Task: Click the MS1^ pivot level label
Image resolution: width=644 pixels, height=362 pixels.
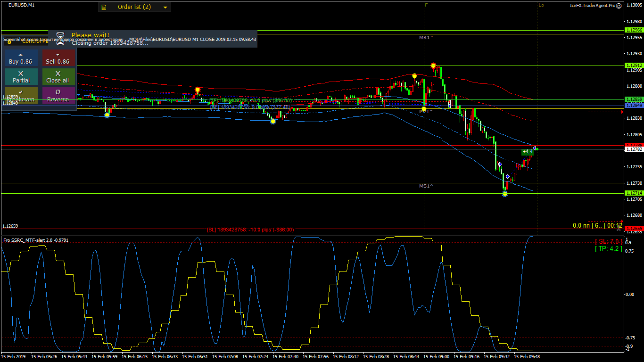Action: 426,186
